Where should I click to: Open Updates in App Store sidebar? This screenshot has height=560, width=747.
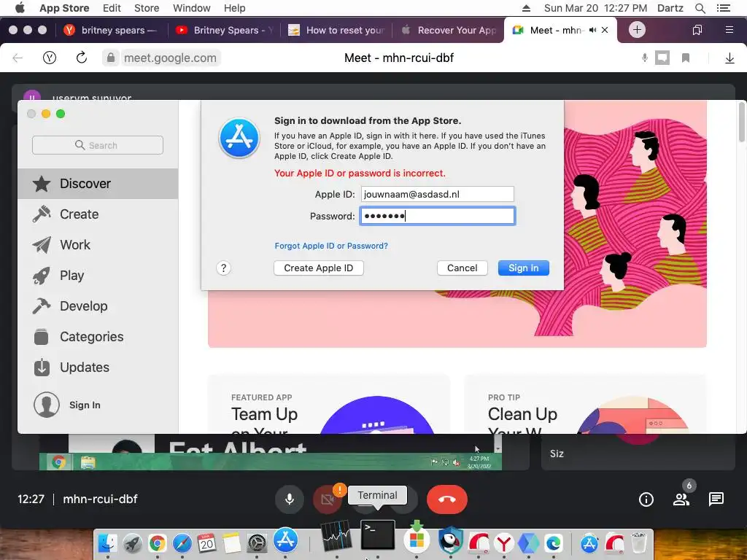point(98,367)
